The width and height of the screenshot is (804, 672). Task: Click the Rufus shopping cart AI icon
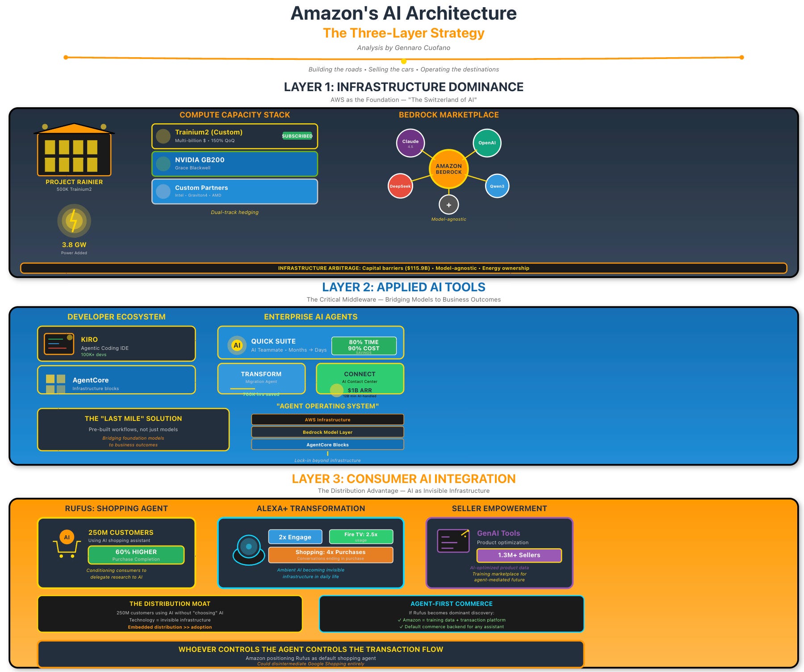[x=67, y=543]
